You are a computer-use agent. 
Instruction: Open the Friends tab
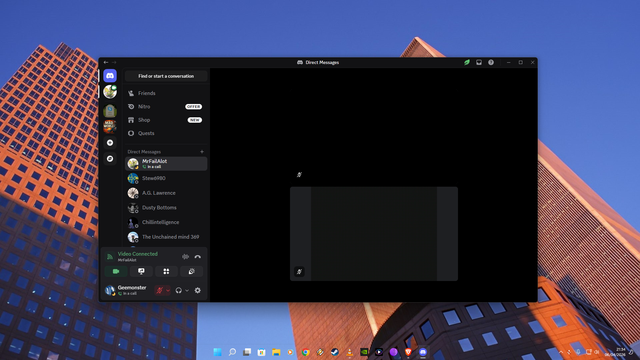(166, 93)
